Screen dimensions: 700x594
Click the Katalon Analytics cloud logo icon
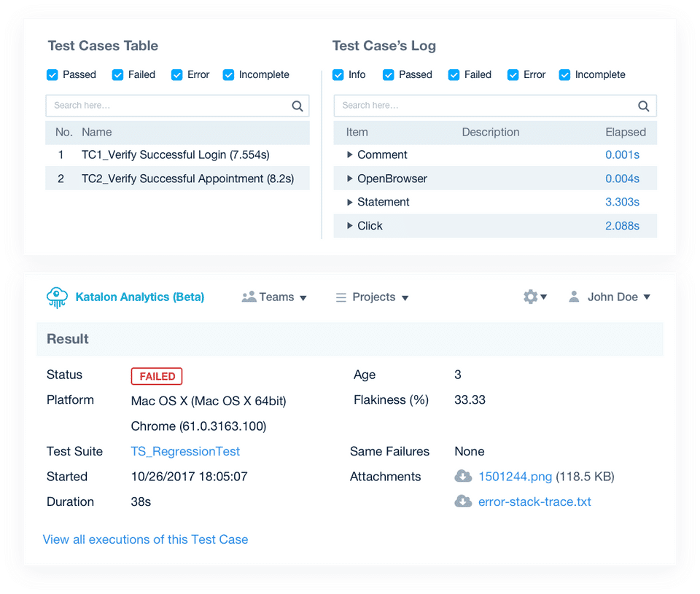57,297
